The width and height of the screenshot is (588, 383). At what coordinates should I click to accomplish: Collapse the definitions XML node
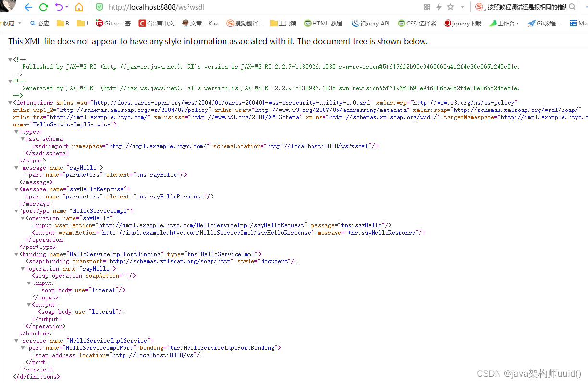10,102
